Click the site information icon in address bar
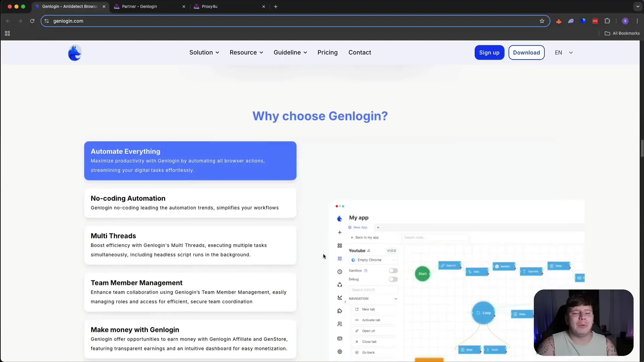The height and width of the screenshot is (362, 644). click(x=47, y=21)
